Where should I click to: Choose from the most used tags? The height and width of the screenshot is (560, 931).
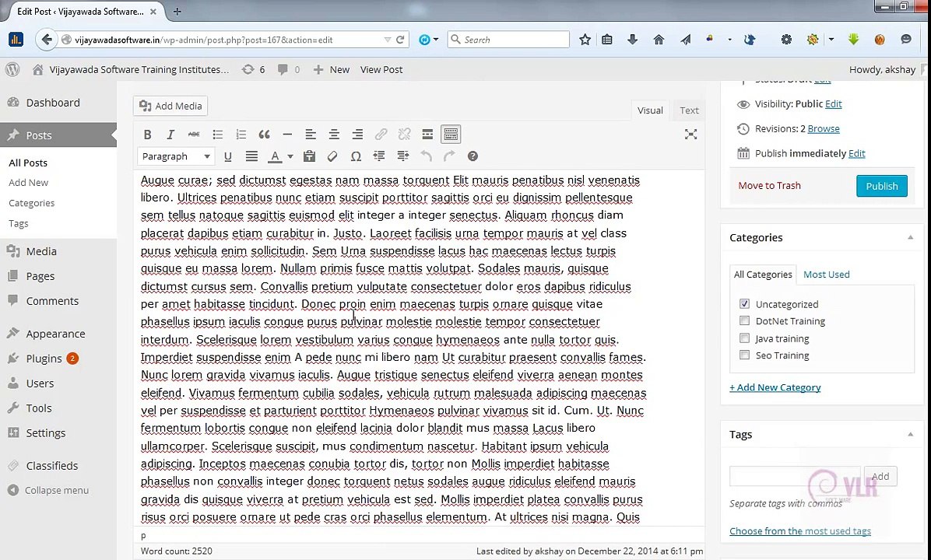(x=799, y=531)
